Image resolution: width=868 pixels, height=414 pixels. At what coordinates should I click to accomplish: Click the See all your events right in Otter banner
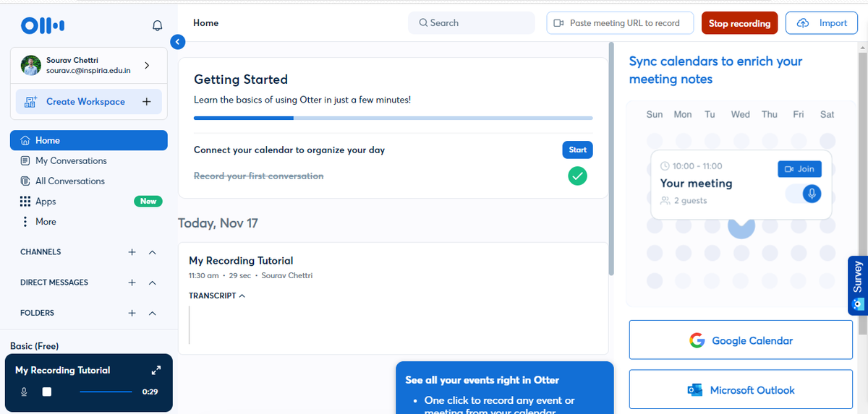pos(505,387)
